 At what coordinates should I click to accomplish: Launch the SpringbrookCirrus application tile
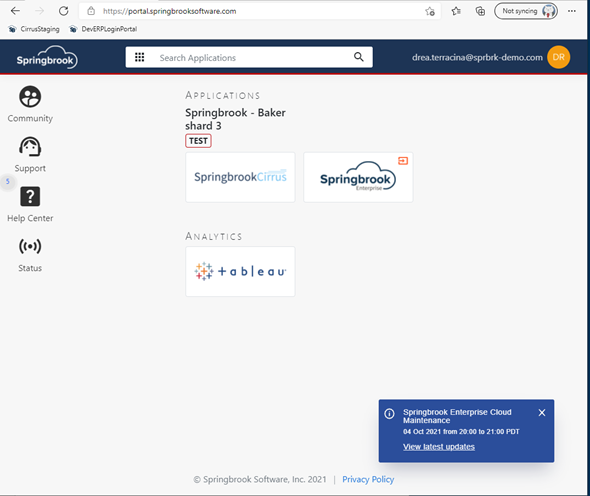click(240, 177)
